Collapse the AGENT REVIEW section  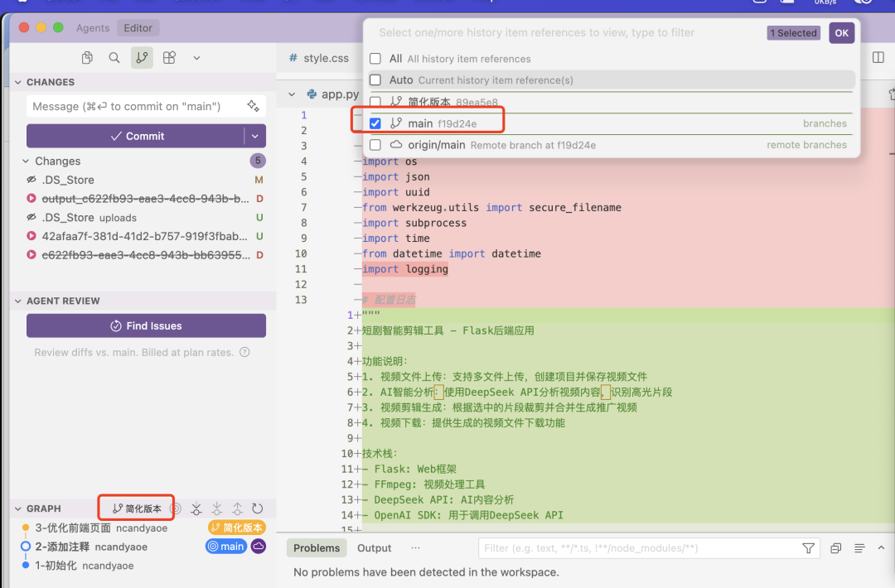(18, 301)
